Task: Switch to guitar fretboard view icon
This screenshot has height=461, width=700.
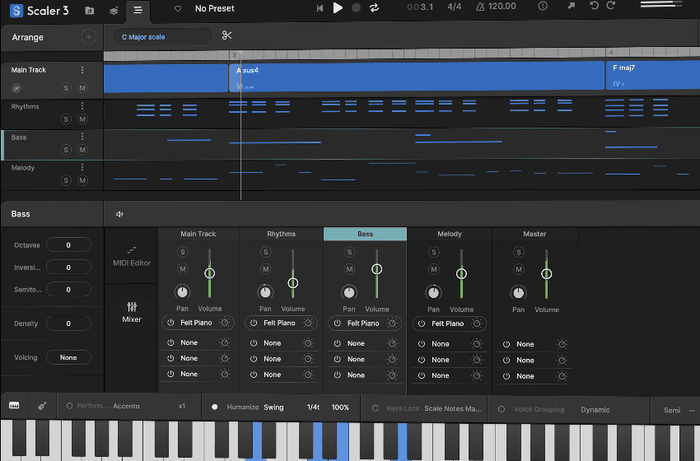Action: [43, 407]
